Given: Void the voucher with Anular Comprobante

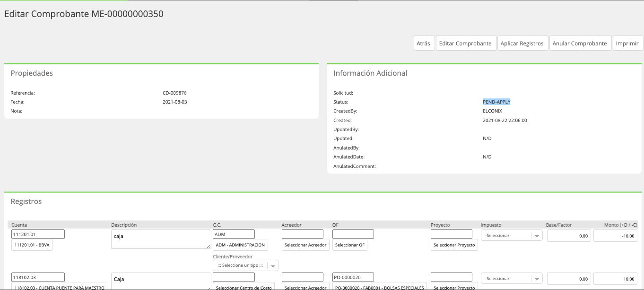Looking at the screenshot, I should [580, 43].
